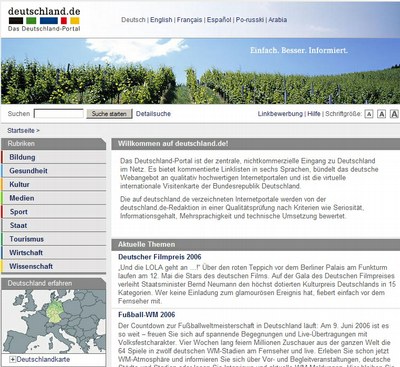Click the Aktuelle Themen header

pos(256,245)
